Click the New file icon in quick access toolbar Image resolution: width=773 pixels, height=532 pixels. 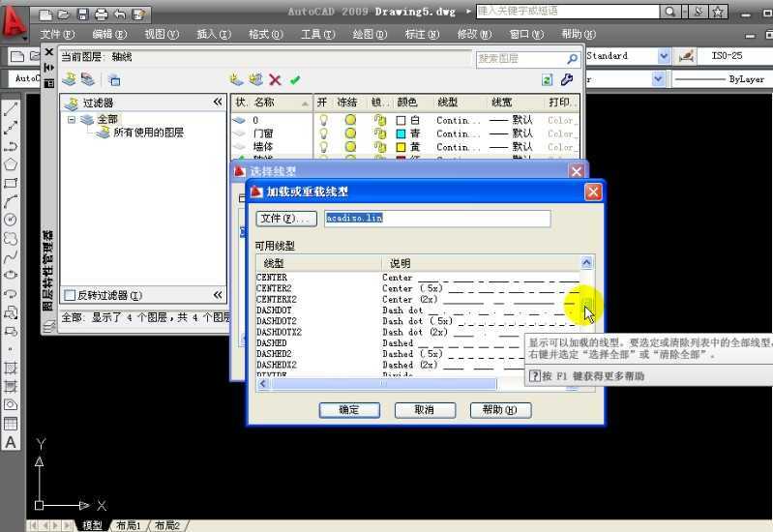[45, 15]
